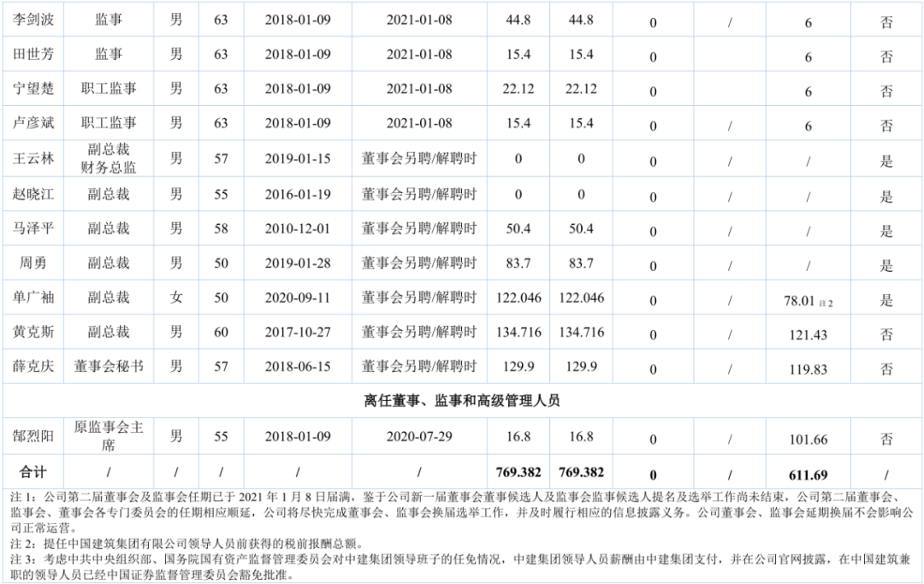Select the footnote beginning 注 3
Viewport: 924px width, 584px height.
click(462, 566)
